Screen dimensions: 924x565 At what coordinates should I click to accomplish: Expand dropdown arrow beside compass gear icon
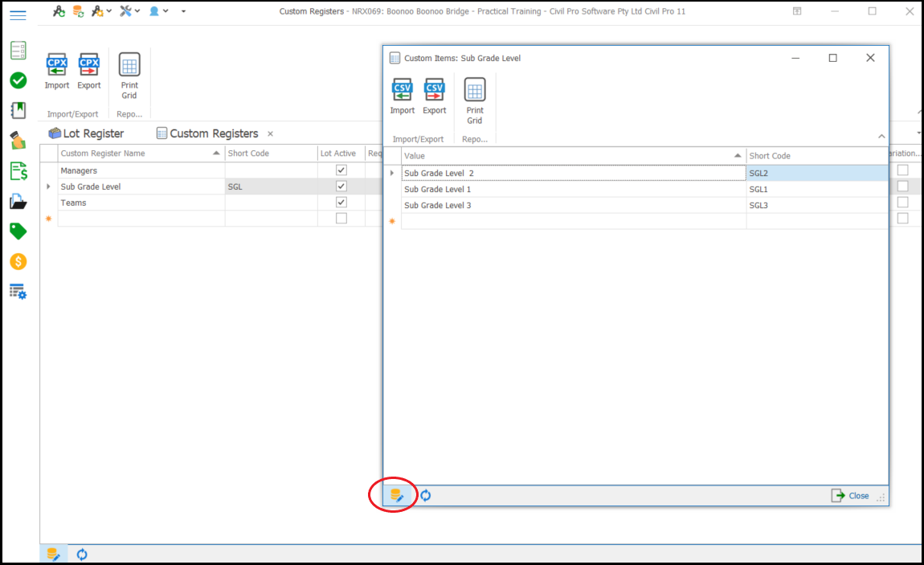[109, 11]
